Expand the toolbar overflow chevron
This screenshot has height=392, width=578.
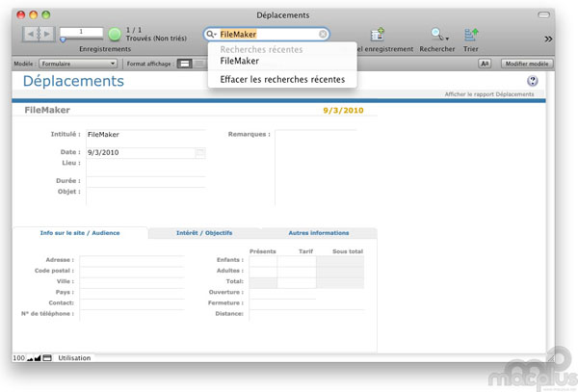[x=548, y=39]
